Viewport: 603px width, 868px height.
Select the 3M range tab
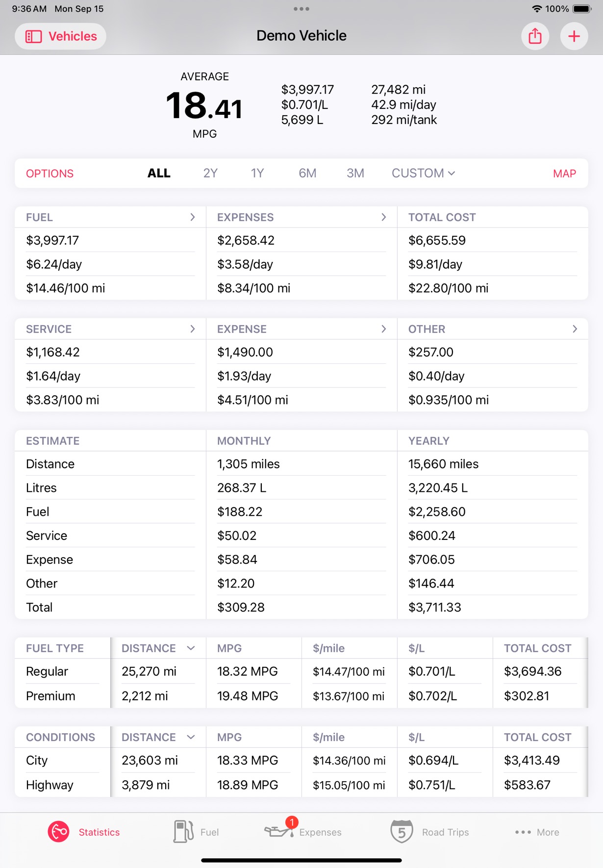[355, 173]
